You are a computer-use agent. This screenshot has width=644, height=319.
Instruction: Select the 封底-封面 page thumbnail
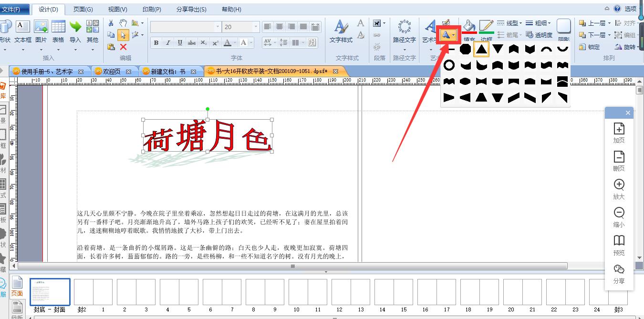pos(50,292)
